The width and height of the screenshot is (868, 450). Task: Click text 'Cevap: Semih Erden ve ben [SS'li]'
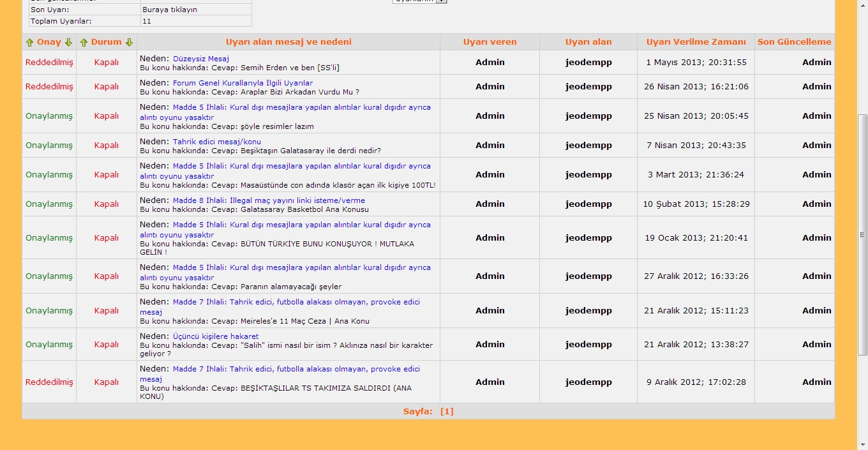[x=276, y=68]
